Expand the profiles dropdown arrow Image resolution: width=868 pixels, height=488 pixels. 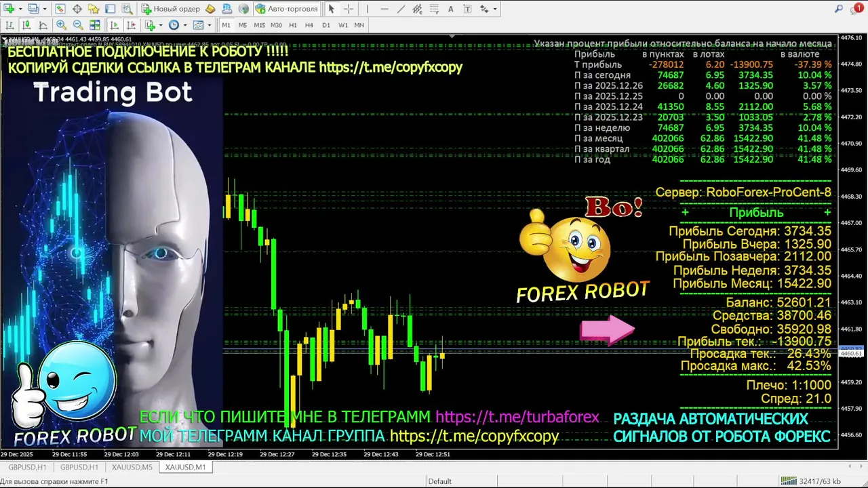pos(45,9)
